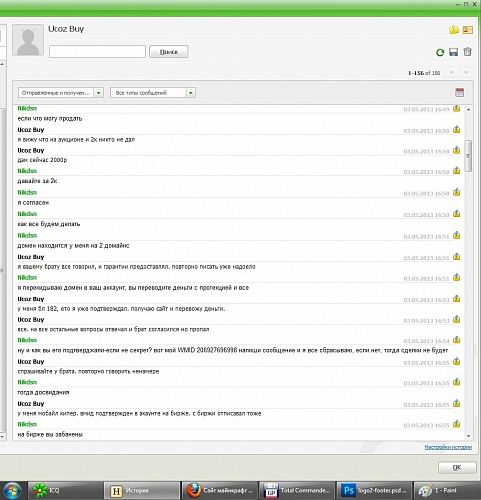
Task: Click the icon beside 'как все будем делать'
Action: coord(456,214)
